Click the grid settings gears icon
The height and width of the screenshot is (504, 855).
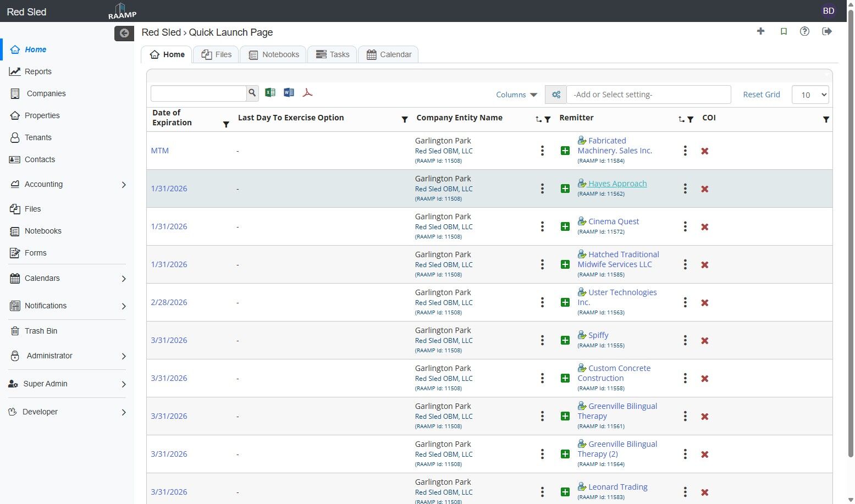556,95
